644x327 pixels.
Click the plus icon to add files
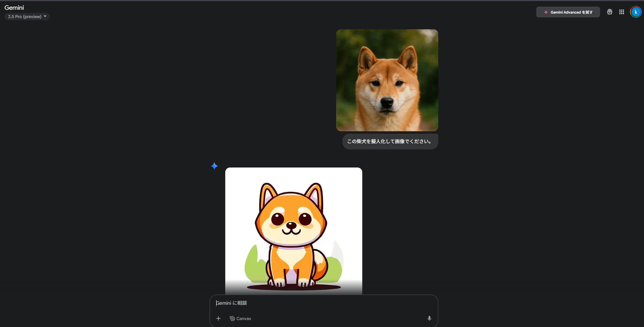(218, 318)
